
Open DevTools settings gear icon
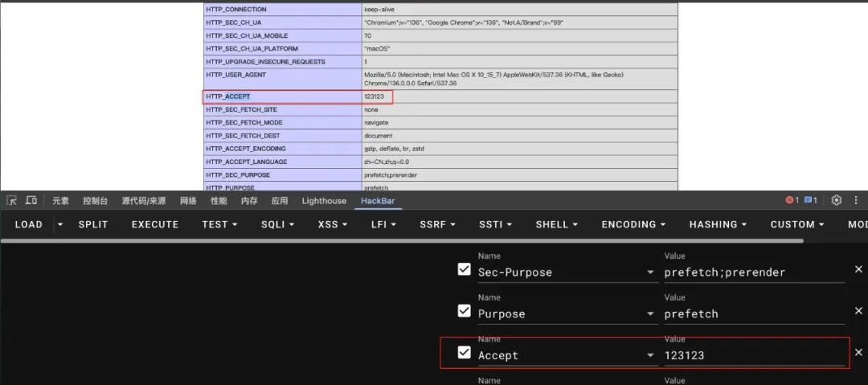click(x=837, y=200)
